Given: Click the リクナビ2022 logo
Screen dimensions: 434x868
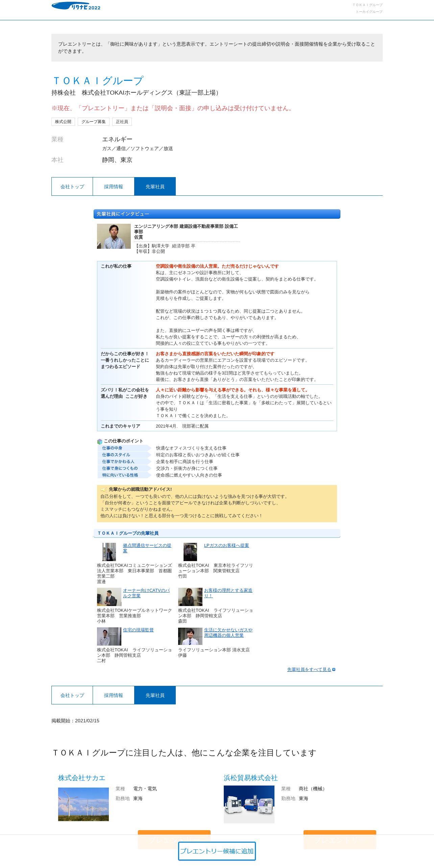Looking at the screenshot, I should 76,6.
